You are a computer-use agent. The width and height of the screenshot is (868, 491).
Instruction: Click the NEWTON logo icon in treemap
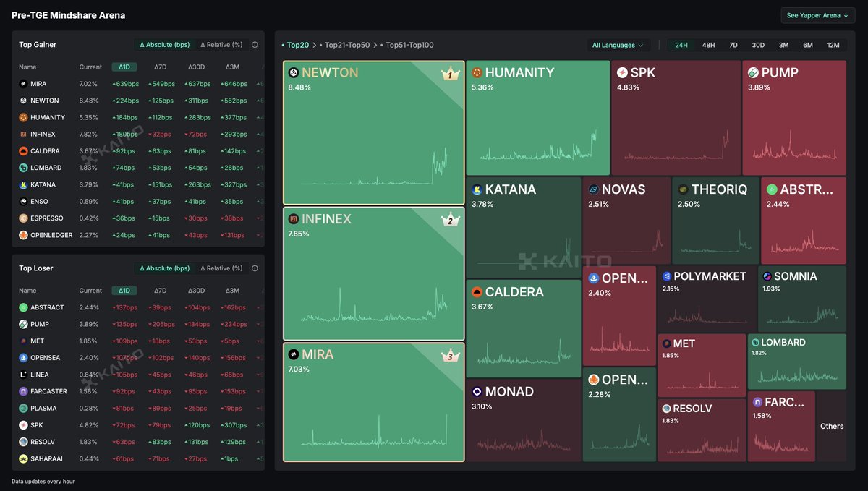tap(294, 73)
